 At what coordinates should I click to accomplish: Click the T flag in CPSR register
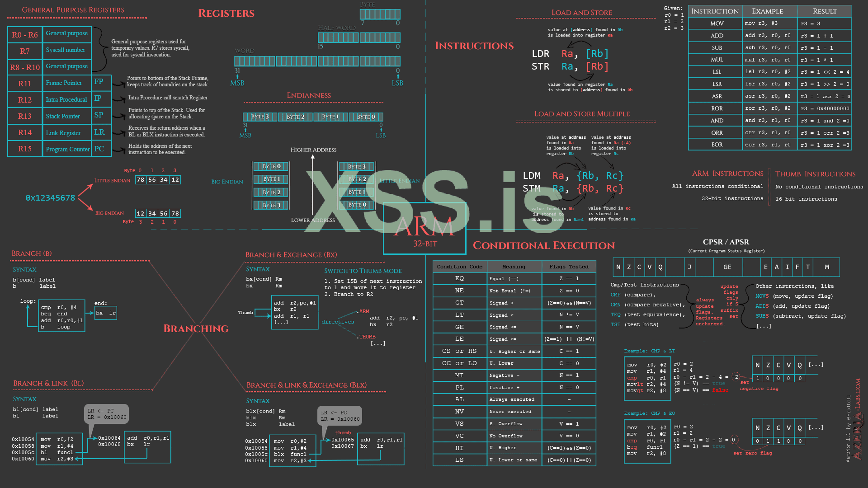(x=808, y=267)
